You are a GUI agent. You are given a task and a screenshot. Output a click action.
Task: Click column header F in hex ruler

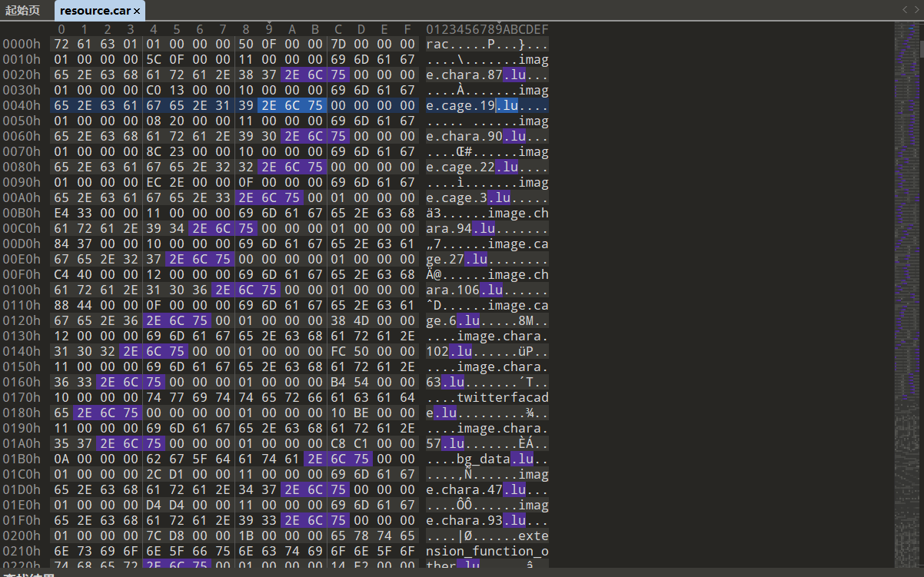tap(407, 29)
